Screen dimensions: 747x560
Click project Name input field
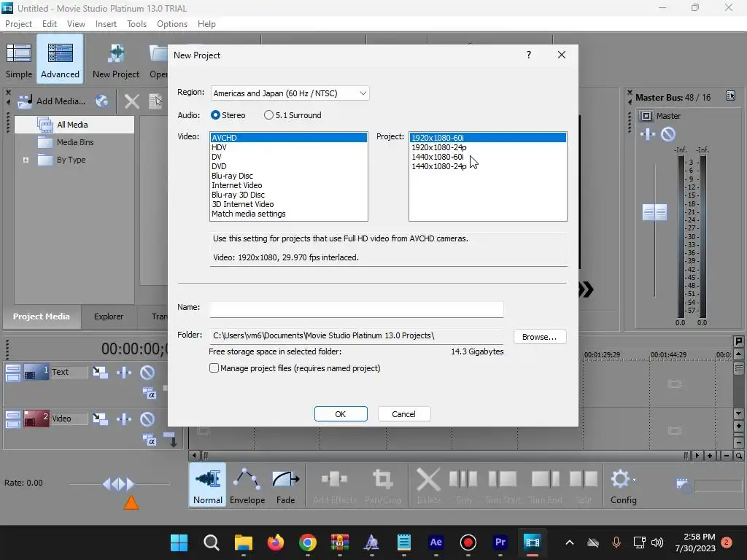coord(356,309)
